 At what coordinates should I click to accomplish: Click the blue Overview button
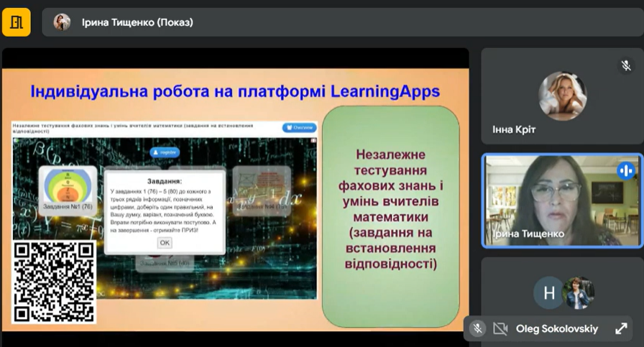coord(299,128)
